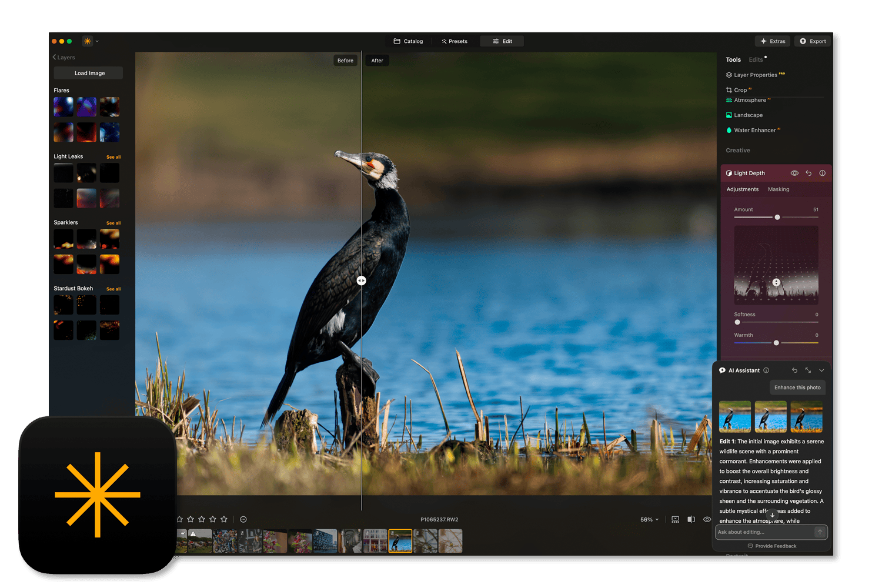Open the Crop tool
The image size is (882, 588).
point(740,90)
